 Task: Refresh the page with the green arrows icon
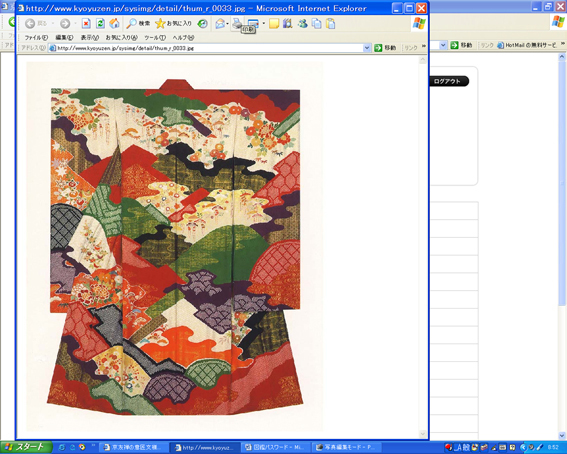100,23
